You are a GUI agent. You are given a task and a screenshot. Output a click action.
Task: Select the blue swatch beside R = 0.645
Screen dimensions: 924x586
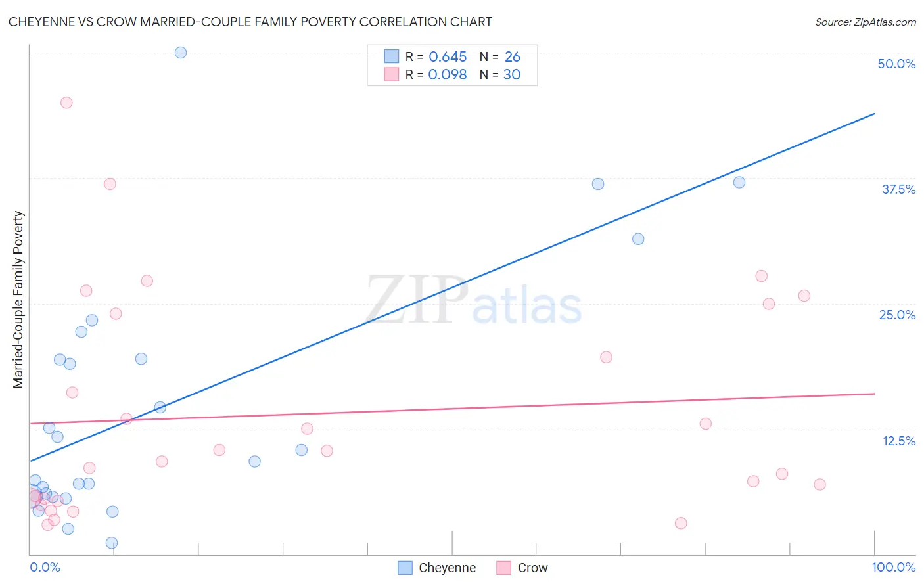[x=392, y=56]
